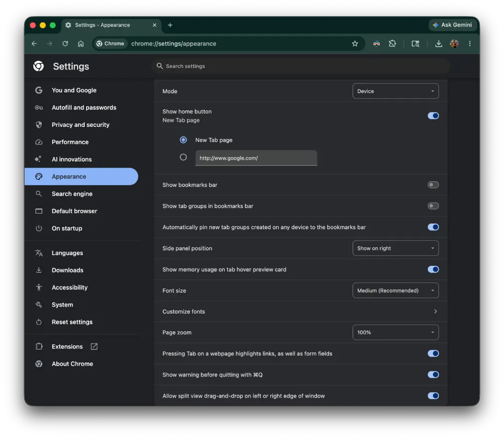Click the accessibility figure icon

click(39, 287)
